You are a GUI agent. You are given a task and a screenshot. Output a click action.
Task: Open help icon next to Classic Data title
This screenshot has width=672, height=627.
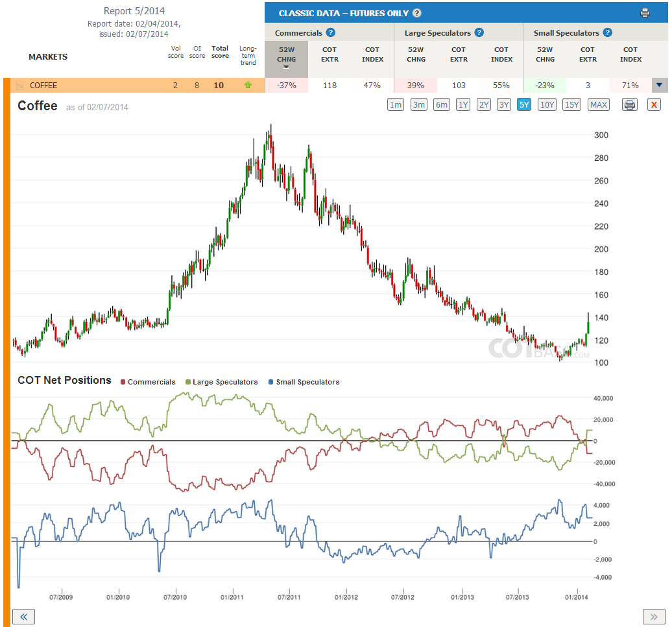click(417, 13)
